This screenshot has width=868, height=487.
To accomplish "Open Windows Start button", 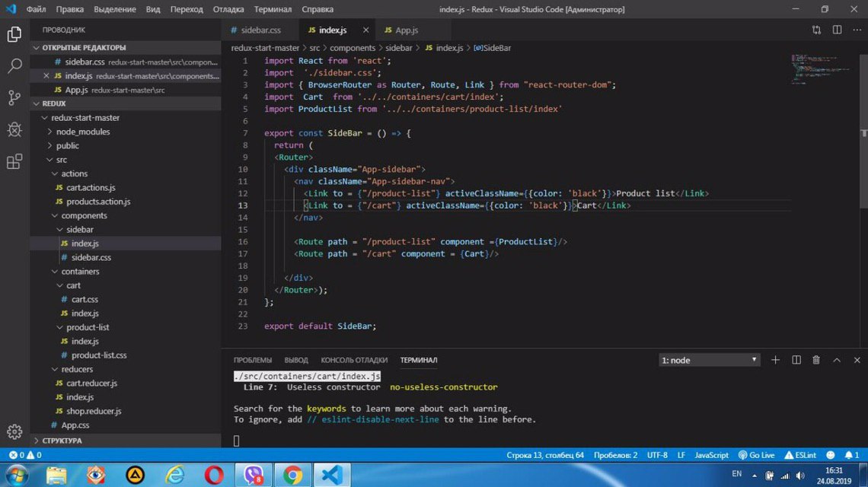I will point(17,475).
